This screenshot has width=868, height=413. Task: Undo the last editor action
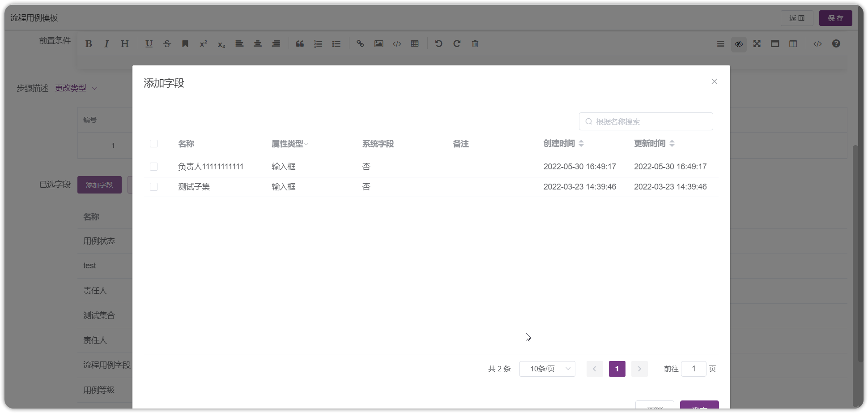pyautogui.click(x=439, y=44)
